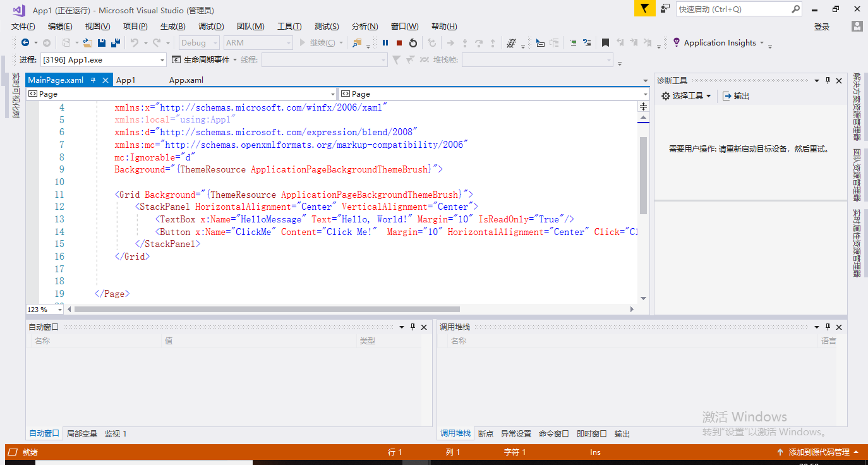Save the current file with disk icon
The image size is (868, 465).
pyautogui.click(x=101, y=43)
